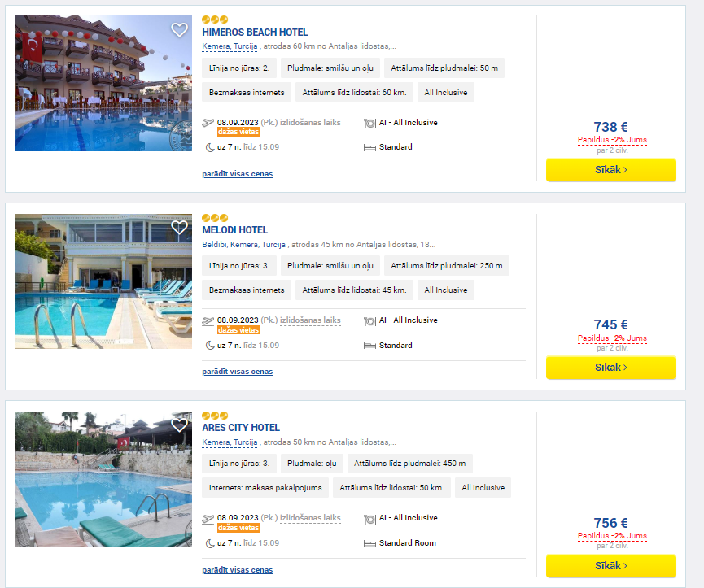The width and height of the screenshot is (704, 588).
Task: Open Sīkāk details for the 738 € offer
Action: pos(610,170)
